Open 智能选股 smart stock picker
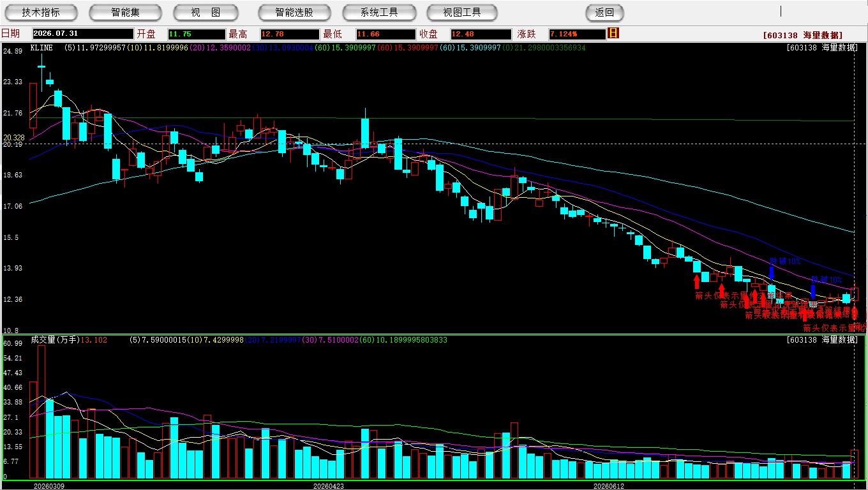The image size is (868, 490). (x=294, y=12)
